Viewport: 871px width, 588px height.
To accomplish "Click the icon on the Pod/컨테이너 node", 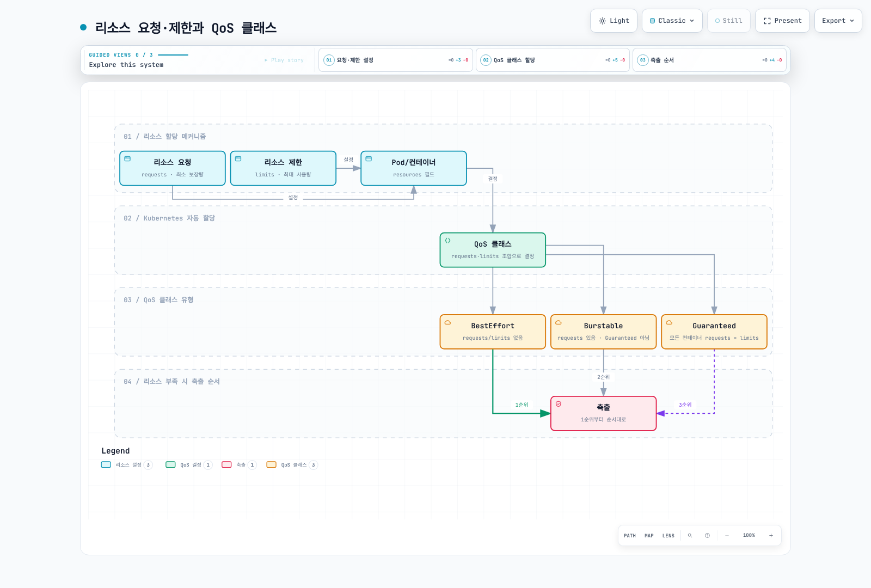I will 369,159.
